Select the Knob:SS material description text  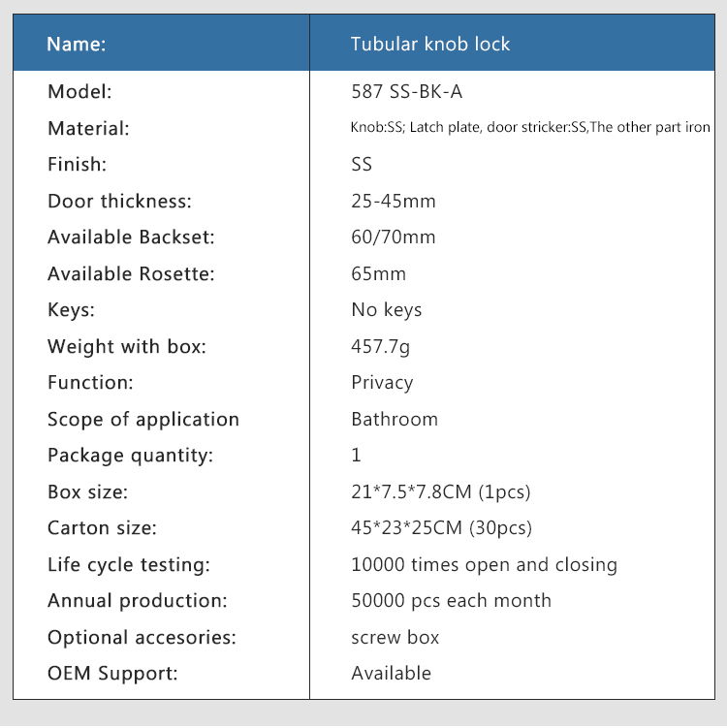click(530, 127)
